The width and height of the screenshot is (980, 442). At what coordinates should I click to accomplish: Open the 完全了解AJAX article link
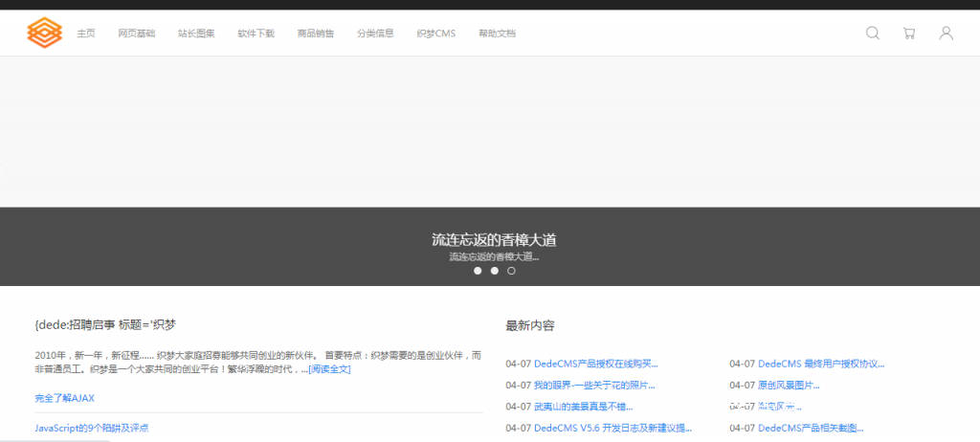click(x=64, y=398)
